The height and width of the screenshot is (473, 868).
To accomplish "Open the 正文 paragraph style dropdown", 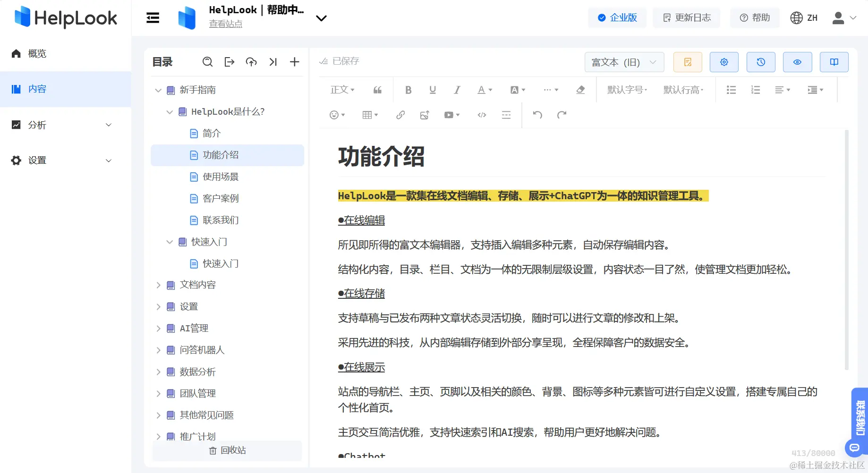I will (342, 90).
